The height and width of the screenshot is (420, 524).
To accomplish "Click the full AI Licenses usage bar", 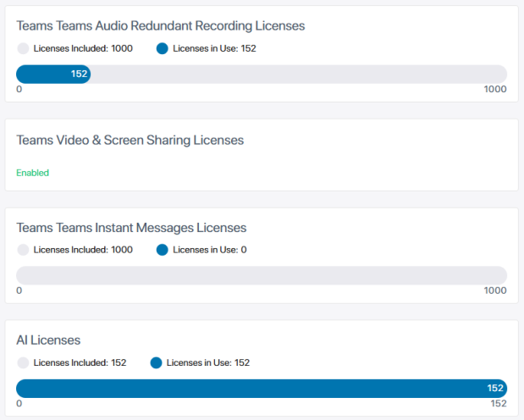I will point(262,388).
